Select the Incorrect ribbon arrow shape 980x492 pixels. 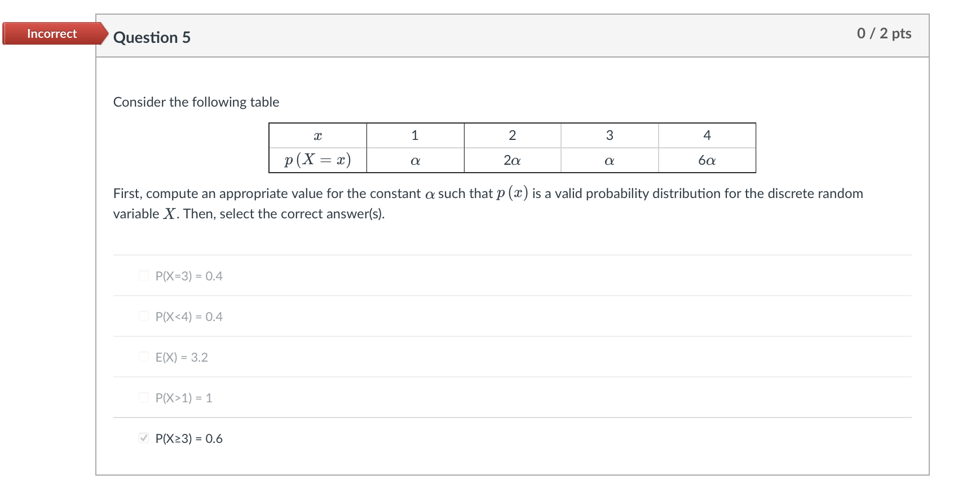pyautogui.click(x=101, y=33)
